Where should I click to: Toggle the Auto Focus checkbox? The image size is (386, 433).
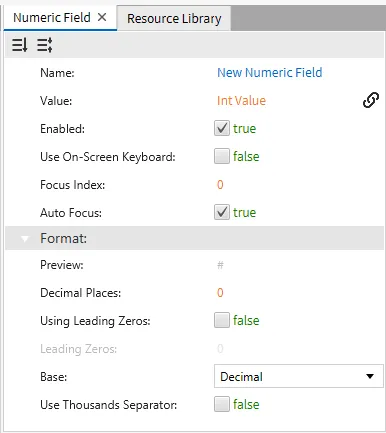point(222,212)
